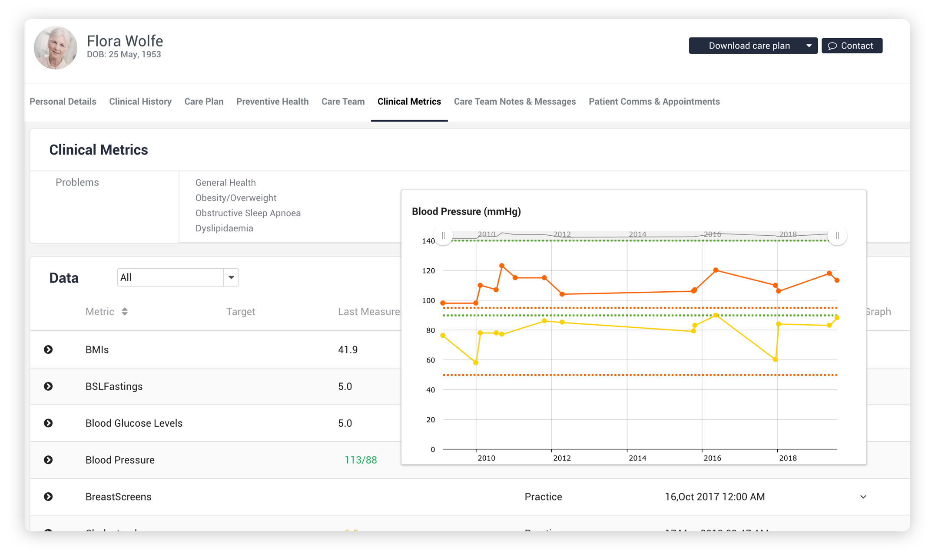Image resolution: width=935 pixels, height=560 pixels.
Task: Open Care Team Notes & Messages tab
Action: [515, 102]
